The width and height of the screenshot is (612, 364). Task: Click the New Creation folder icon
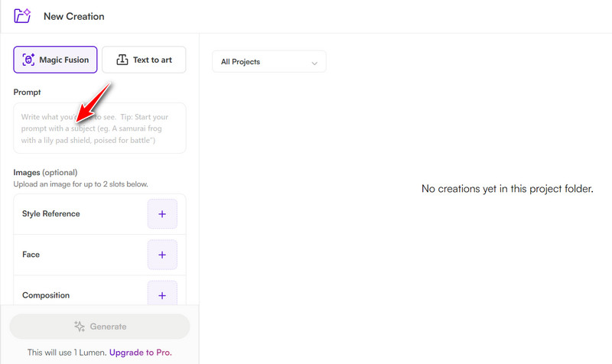click(x=22, y=15)
